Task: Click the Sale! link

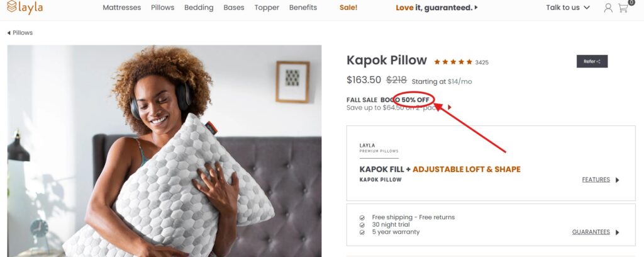Action: (348, 8)
